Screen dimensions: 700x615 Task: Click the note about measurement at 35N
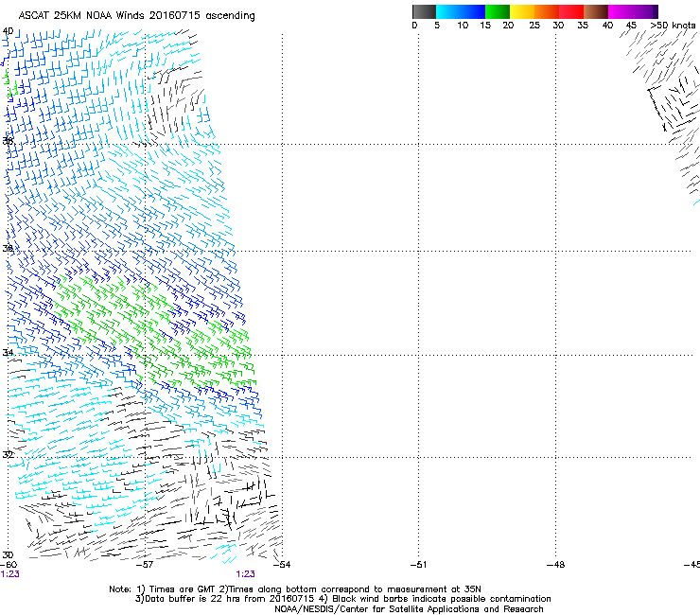point(352,589)
